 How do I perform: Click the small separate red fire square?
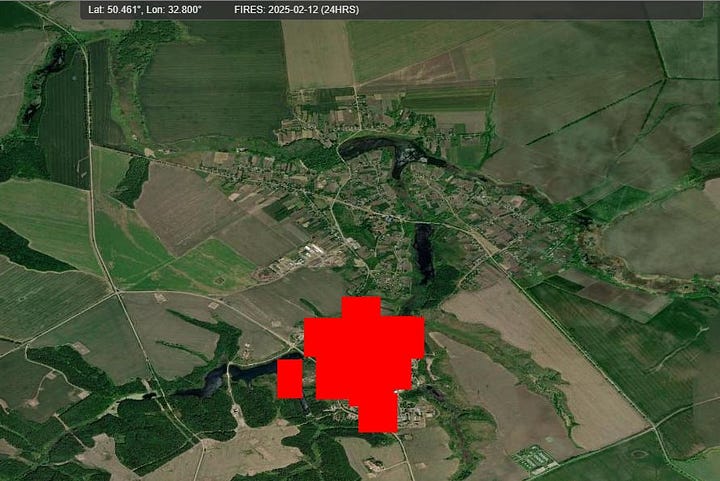tap(290, 379)
